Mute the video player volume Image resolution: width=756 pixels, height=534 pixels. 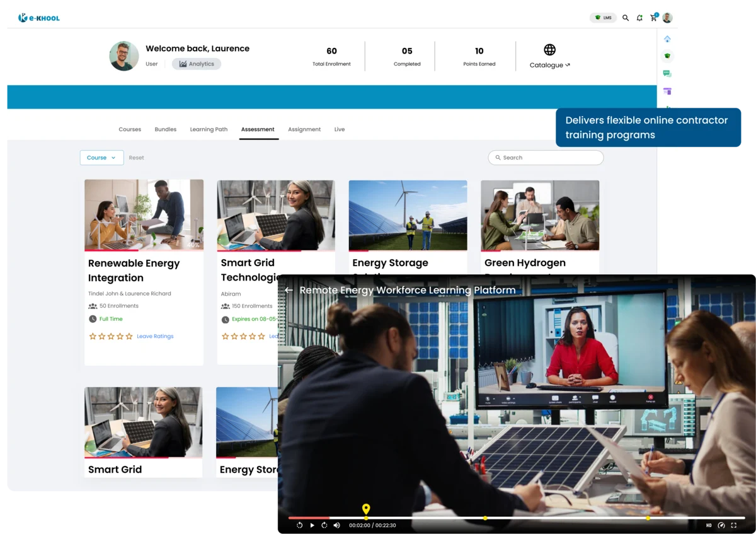(337, 525)
